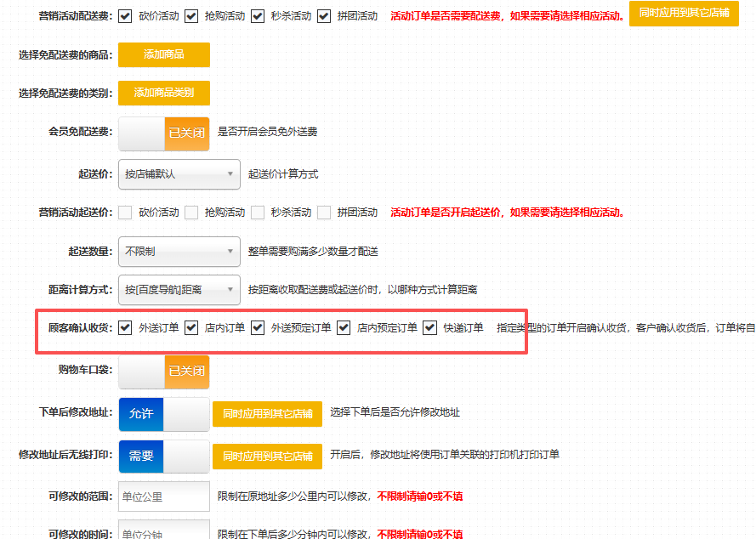Open the 距离计算方式 dropdown

tap(179, 290)
